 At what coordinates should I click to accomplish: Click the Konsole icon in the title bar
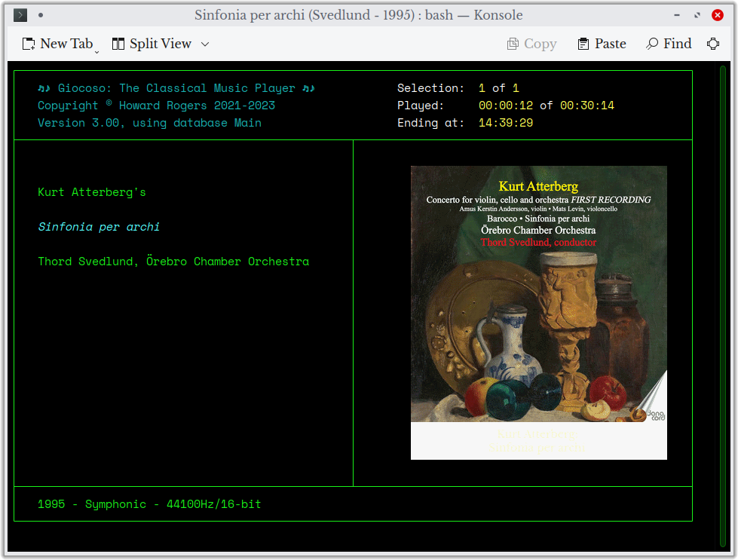(20, 14)
